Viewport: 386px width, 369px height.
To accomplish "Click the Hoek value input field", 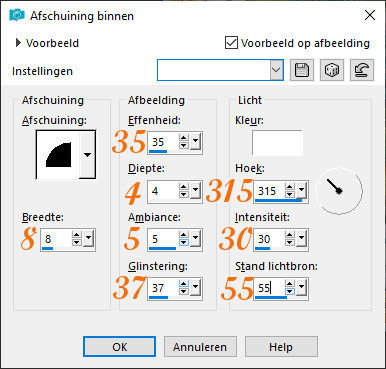I will 269,191.
